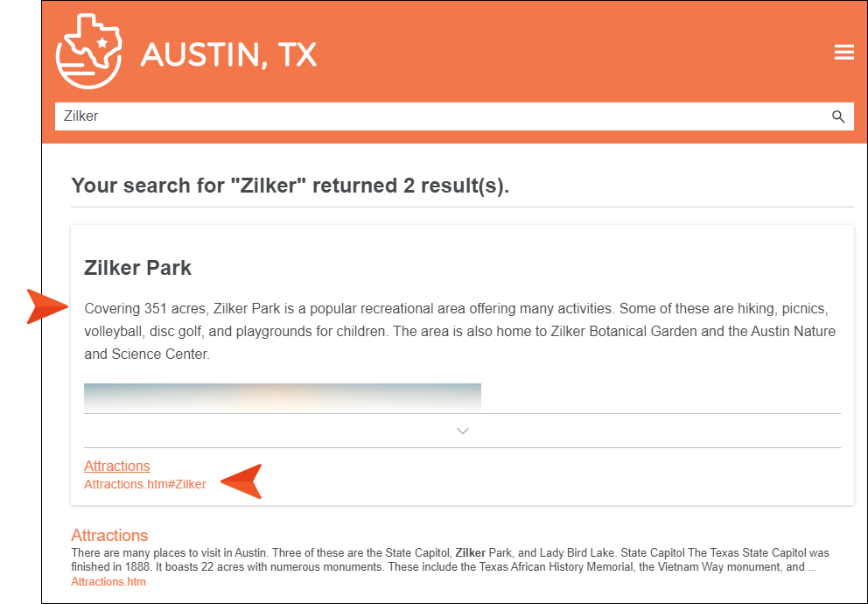
Task: Focus the search box containing "Zilker"
Action: (x=437, y=116)
